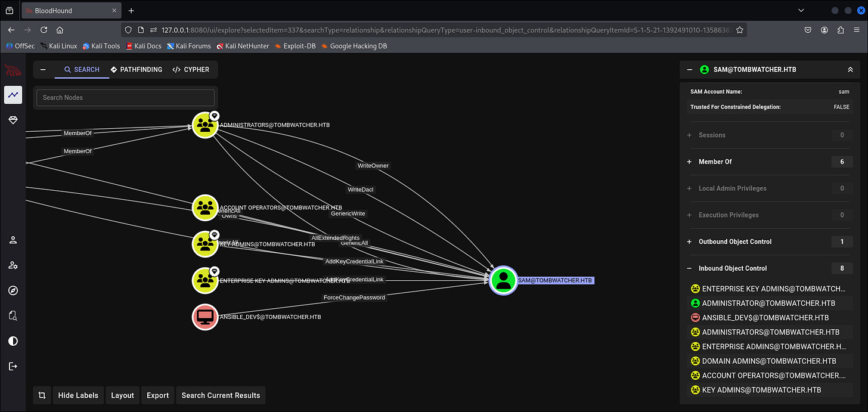Open the Exploit-DB bookmark
The width and height of the screenshot is (868, 412).
coord(294,46)
